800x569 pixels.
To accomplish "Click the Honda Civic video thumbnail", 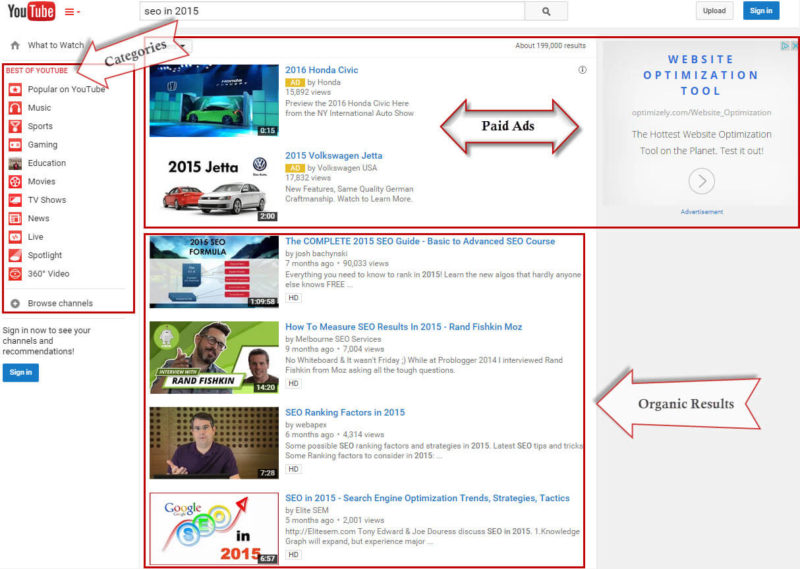I will 214,101.
